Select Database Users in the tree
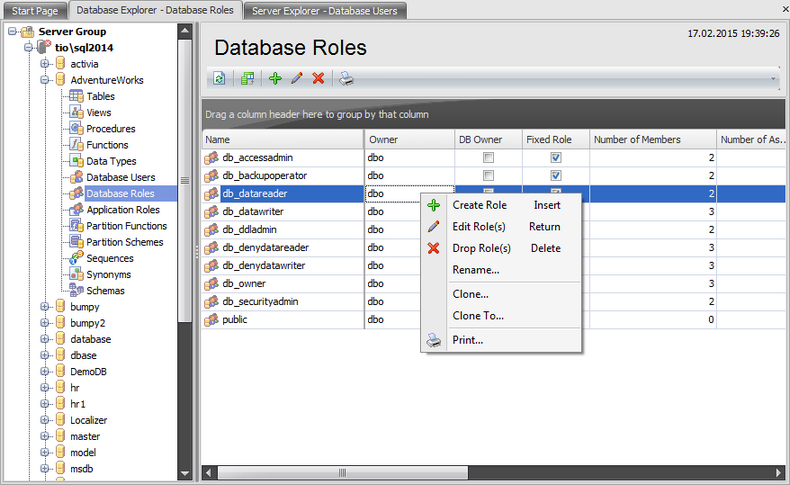This screenshot has width=790, height=485. 120,177
